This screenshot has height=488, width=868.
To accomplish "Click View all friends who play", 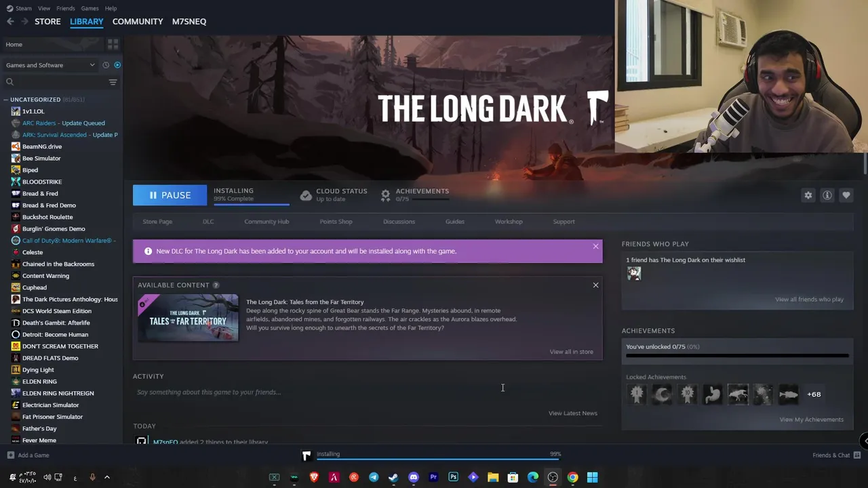I will point(809,300).
